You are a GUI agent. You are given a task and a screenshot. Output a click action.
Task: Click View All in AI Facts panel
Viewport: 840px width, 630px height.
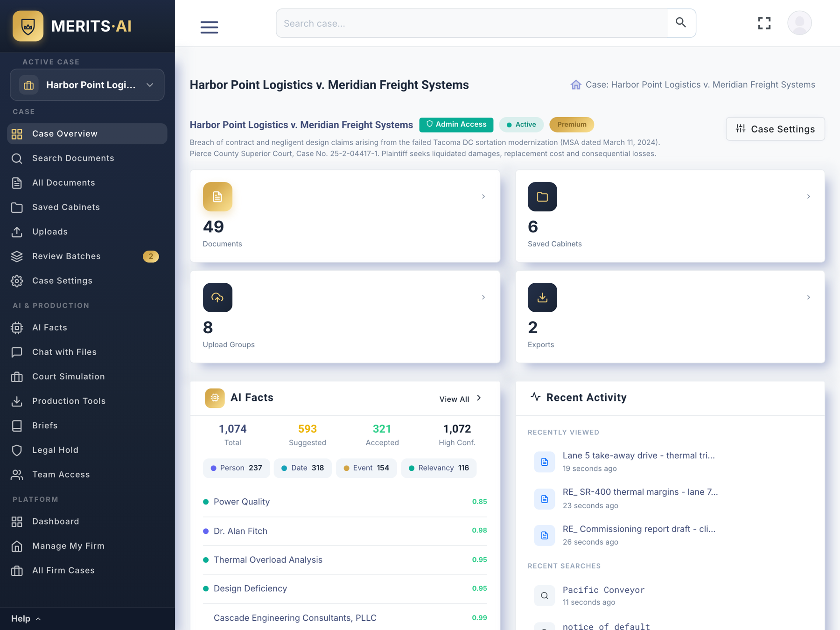click(x=461, y=399)
